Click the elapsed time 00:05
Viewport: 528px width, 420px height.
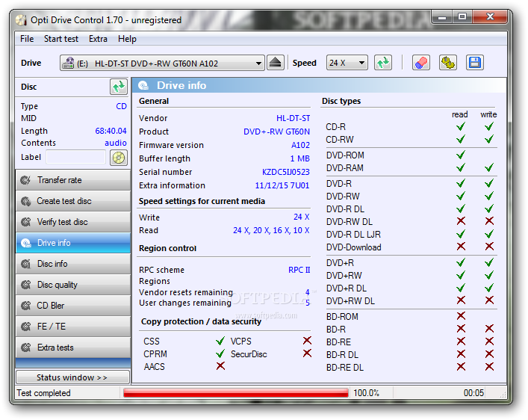click(x=473, y=393)
